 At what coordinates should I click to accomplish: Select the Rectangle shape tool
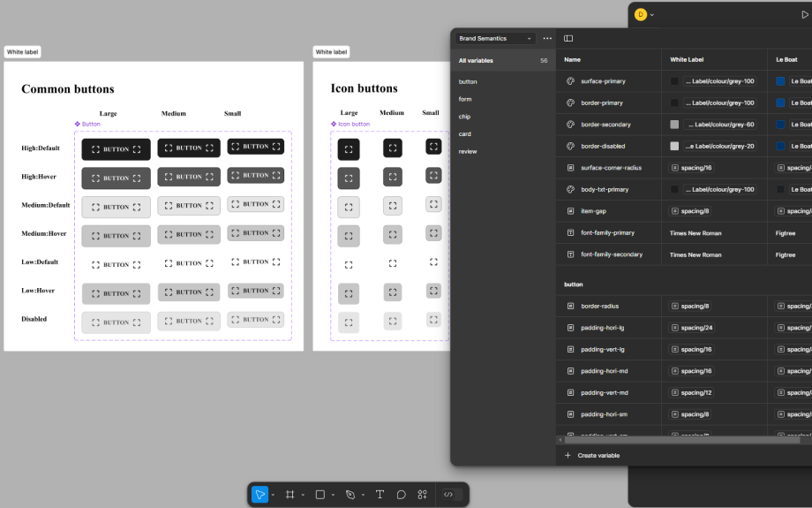coord(320,495)
